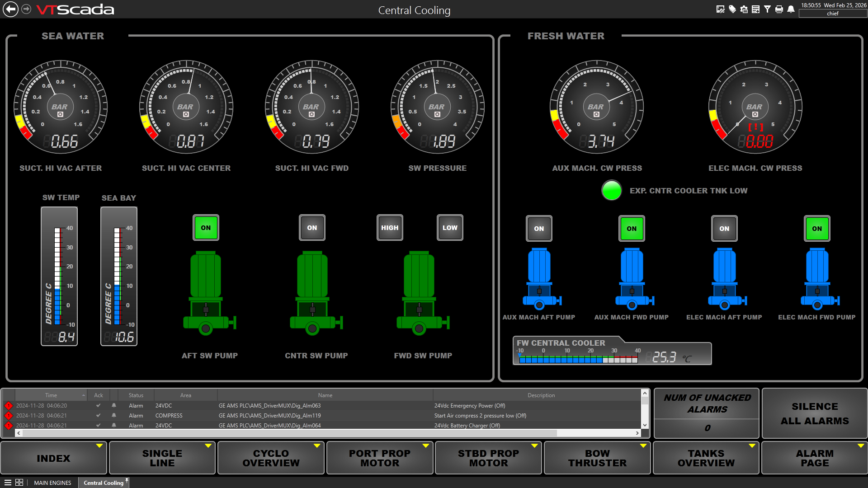Click the SW PRESSURE gauge
Image resolution: width=868 pixels, height=488 pixels.
(x=438, y=107)
